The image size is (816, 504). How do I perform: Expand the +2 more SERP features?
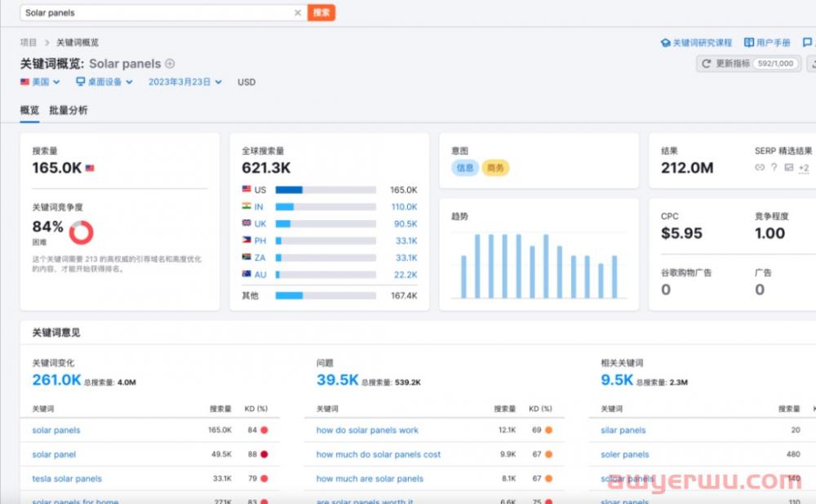804,168
